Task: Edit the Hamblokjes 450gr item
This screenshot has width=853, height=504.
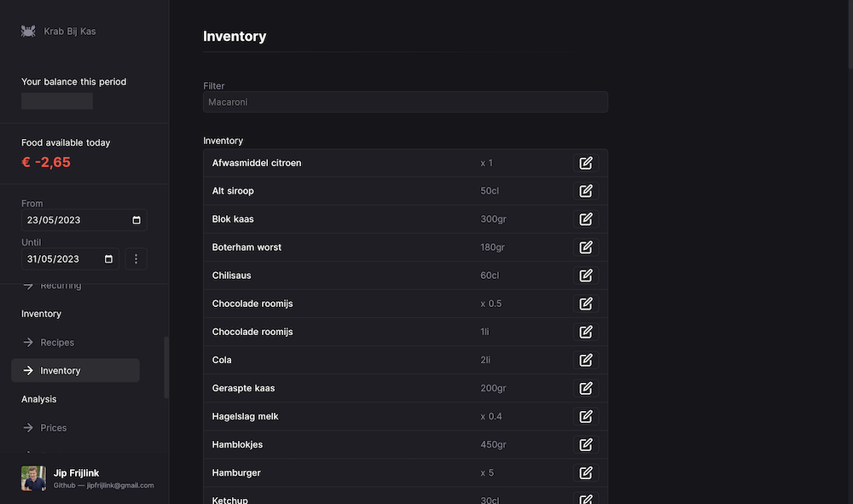Action: 585,444
